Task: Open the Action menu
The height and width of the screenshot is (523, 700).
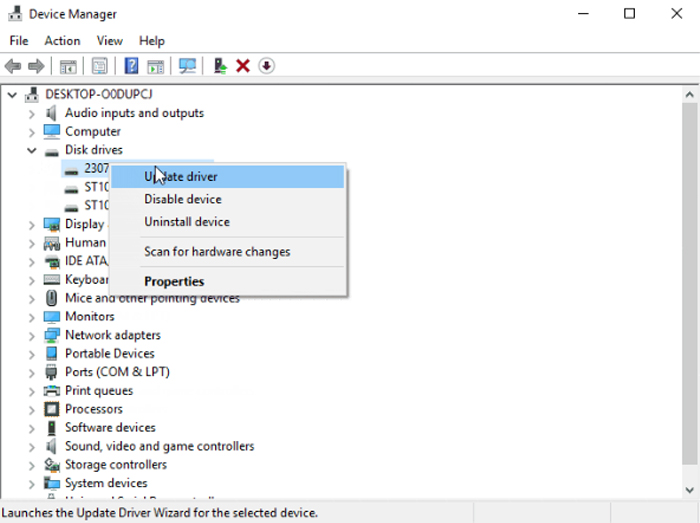Action: [x=62, y=41]
